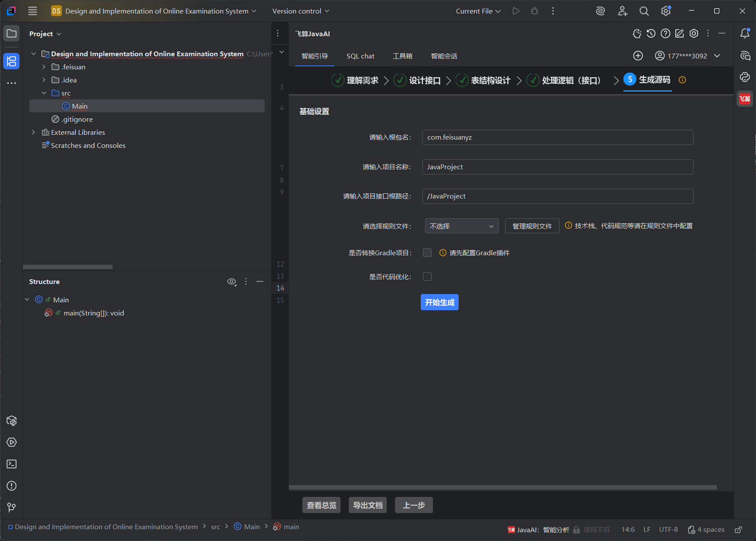This screenshot has height=541, width=756.
Task: Select Scratches and Consoles
Action: pyautogui.click(x=84, y=145)
